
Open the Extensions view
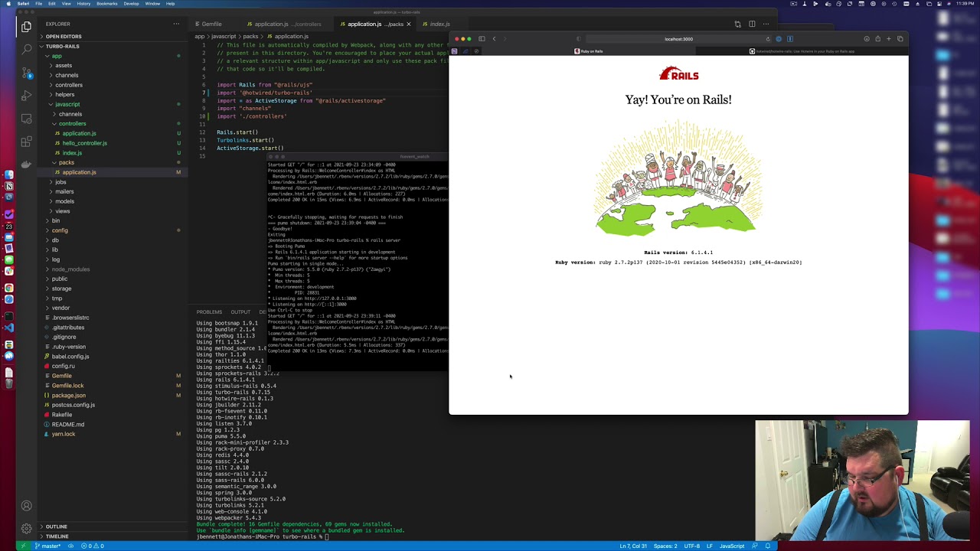26,142
